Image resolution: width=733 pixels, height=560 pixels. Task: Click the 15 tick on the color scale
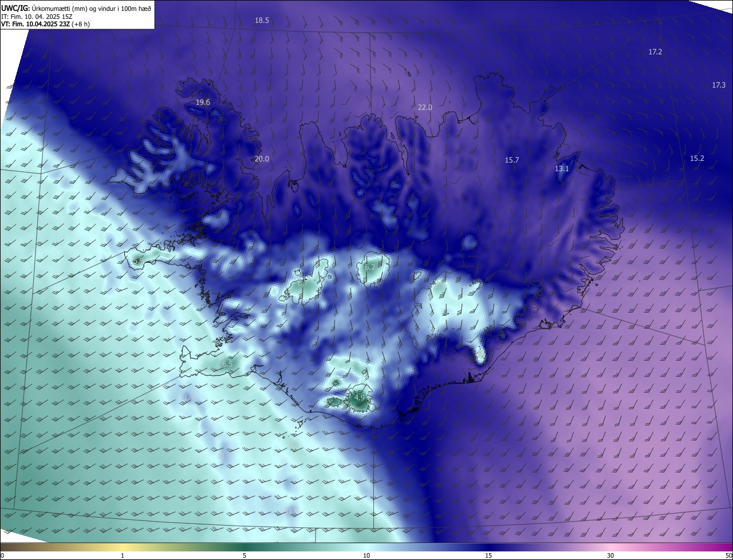[488, 556]
